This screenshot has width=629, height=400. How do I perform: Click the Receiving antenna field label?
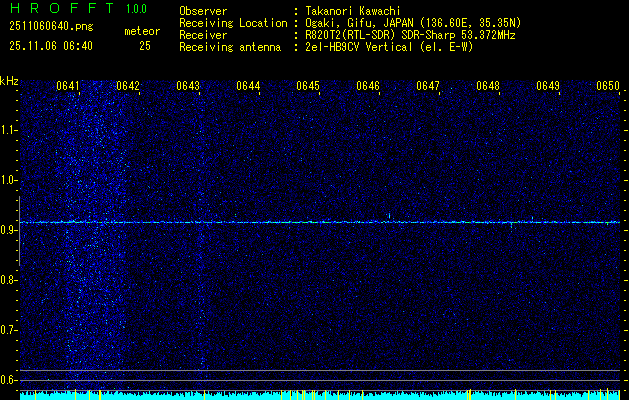230,47
